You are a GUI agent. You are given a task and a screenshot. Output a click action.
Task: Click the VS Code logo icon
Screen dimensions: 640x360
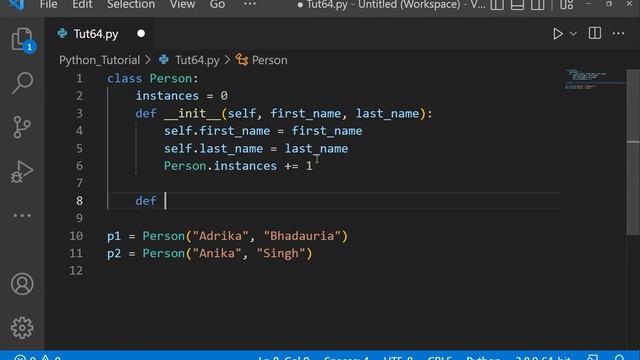tap(16, 4)
